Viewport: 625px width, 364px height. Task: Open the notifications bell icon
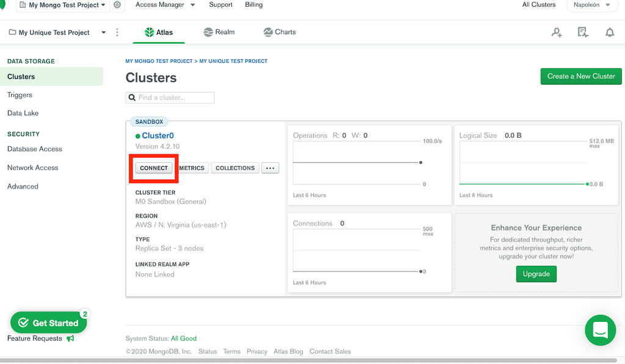610,32
